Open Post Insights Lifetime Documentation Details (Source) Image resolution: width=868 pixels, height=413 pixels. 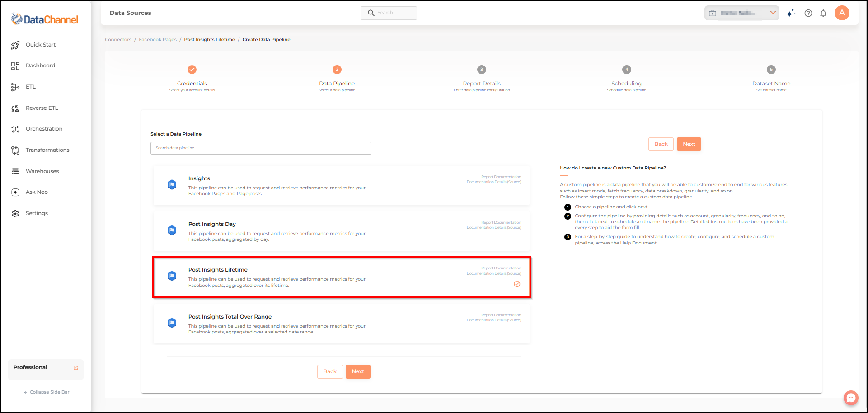(x=494, y=274)
